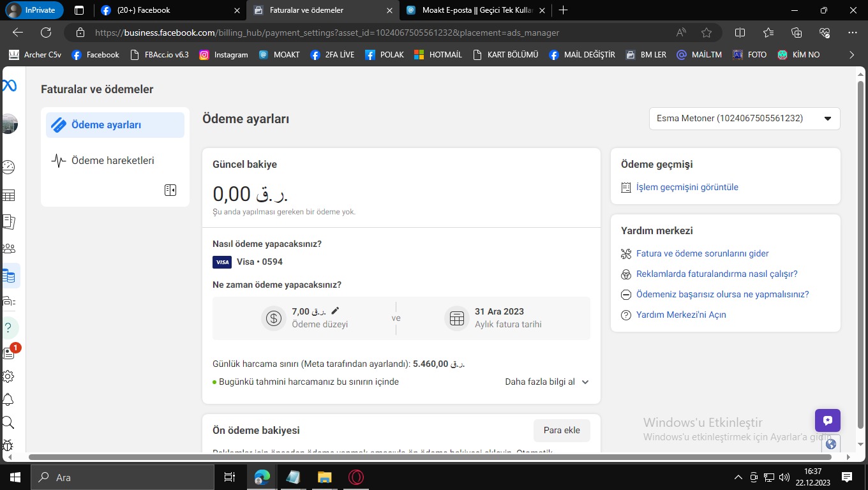
Task: Open the Windows Start menu
Action: (15, 477)
